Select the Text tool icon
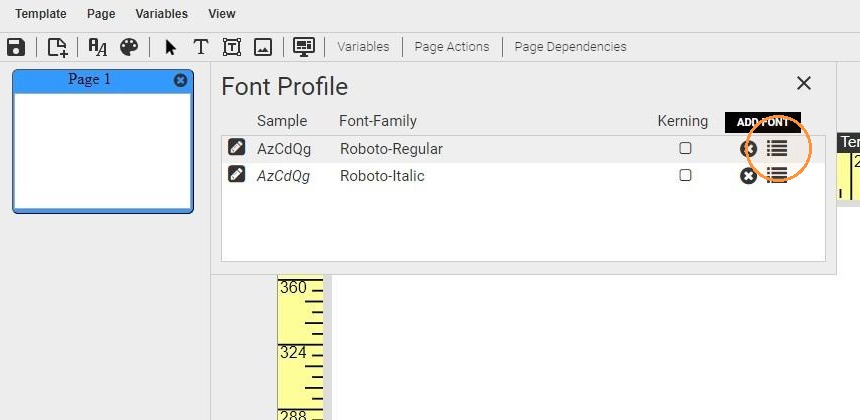Viewport: 860px width, 420px height. 201,47
